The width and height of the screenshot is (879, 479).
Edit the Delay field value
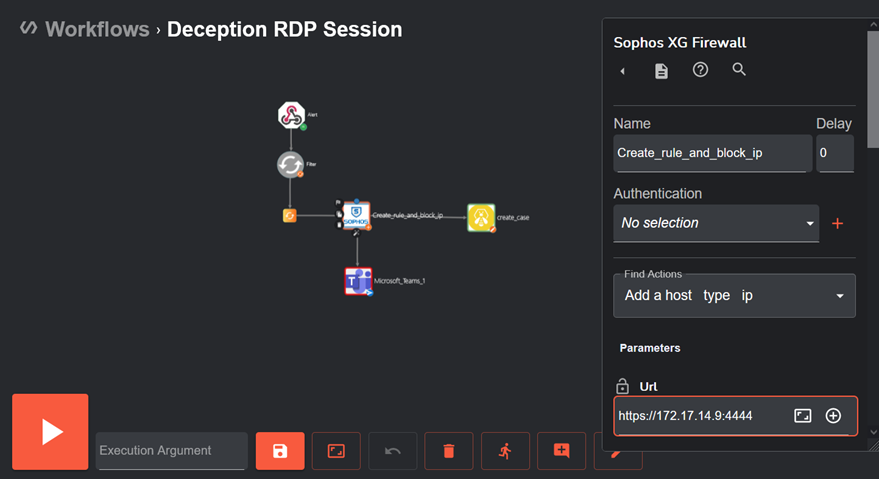(x=835, y=153)
